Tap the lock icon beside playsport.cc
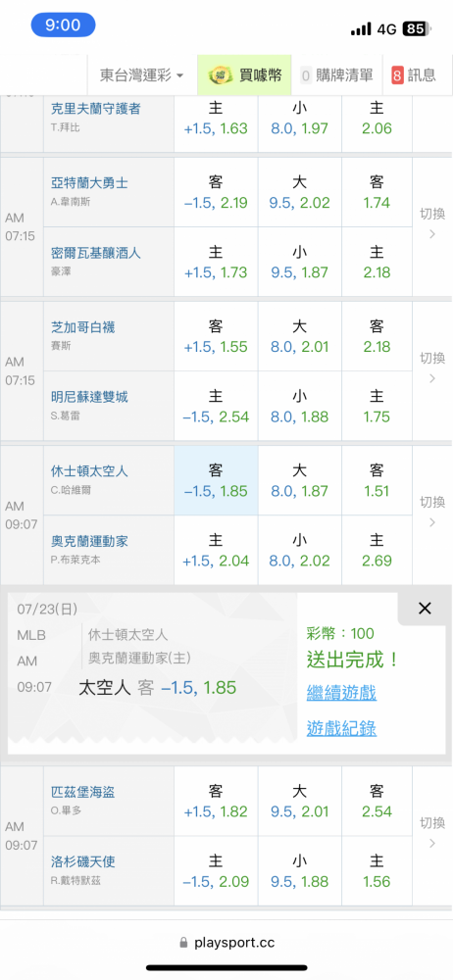Image resolution: width=453 pixels, height=980 pixels. pos(183,942)
